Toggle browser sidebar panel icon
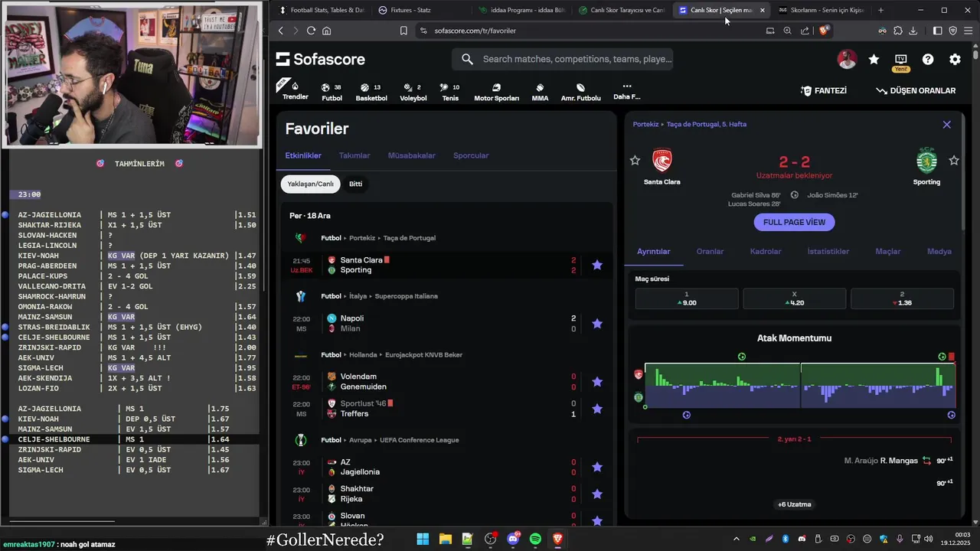 937,31
